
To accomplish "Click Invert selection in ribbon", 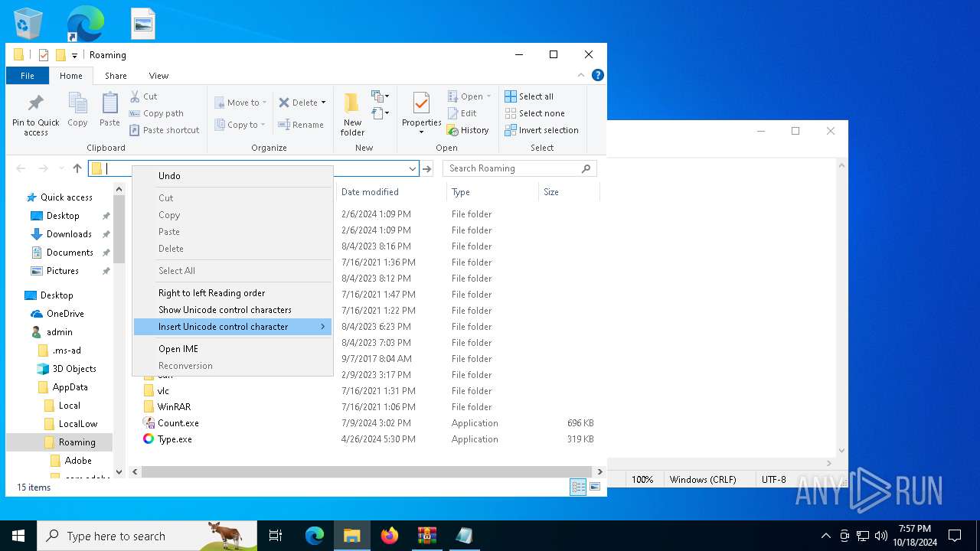I will [x=541, y=130].
